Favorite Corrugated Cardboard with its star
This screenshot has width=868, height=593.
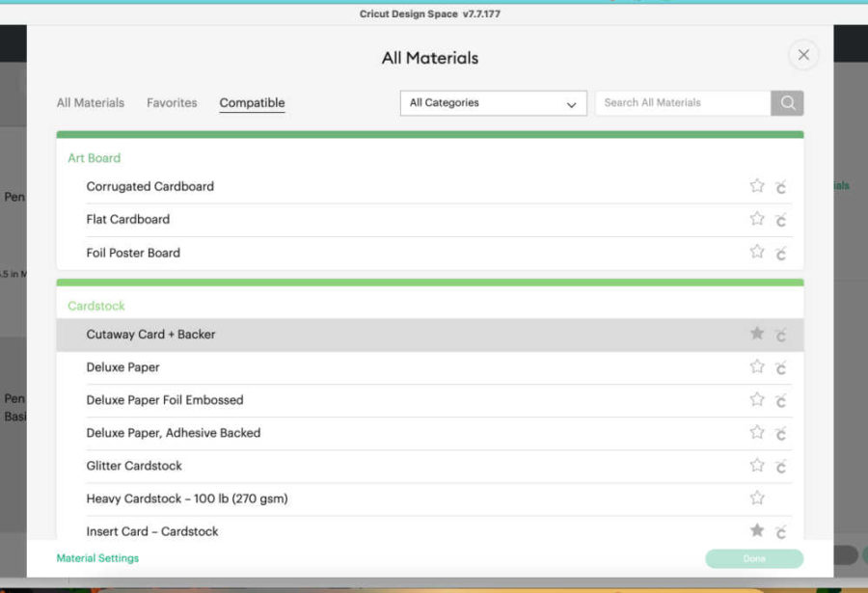point(757,186)
